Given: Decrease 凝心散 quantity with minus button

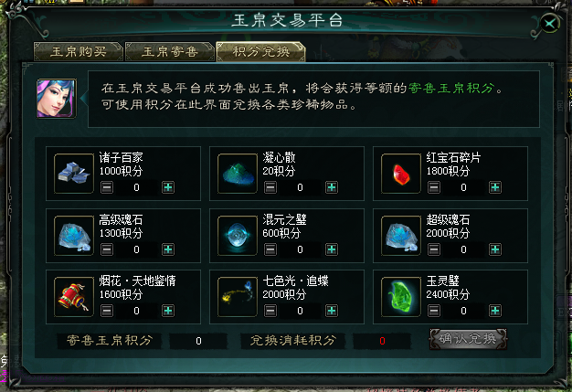Looking at the screenshot, I should [x=270, y=187].
